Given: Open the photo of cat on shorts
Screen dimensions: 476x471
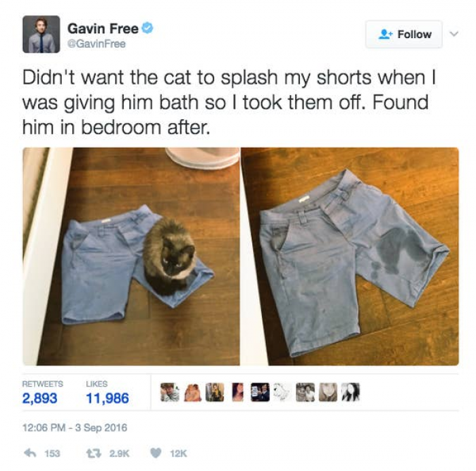Looking at the screenshot, I should click(x=131, y=256).
